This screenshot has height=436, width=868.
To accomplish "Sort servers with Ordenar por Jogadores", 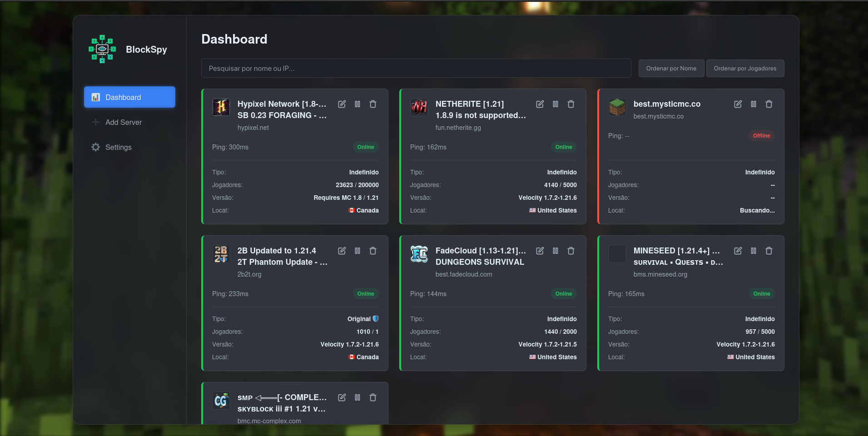I will [x=745, y=68].
